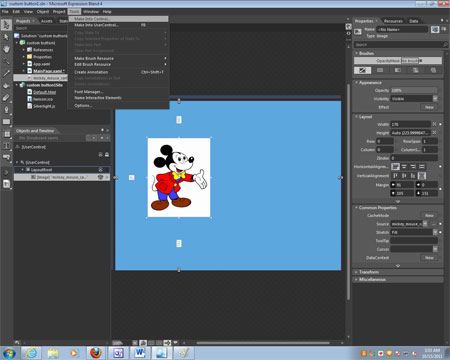Switch to the Resources tab
The width and height of the screenshot is (450, 360).
[393, 21]
